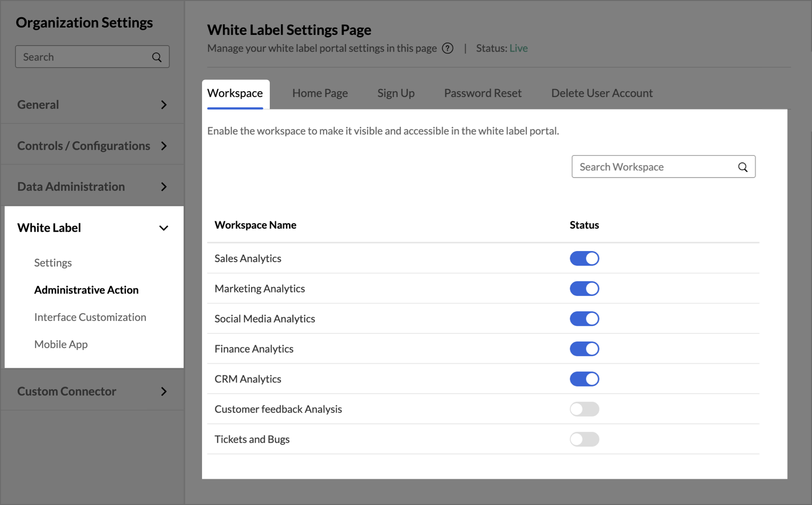Focus the Organization Settings search box
This screenshot has width=812, height=505.
(84, 57)
